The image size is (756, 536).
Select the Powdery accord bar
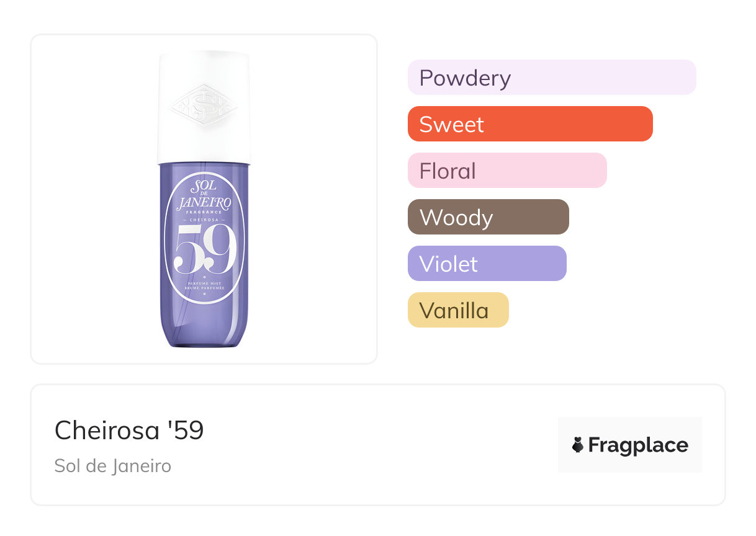pos(551,78)
